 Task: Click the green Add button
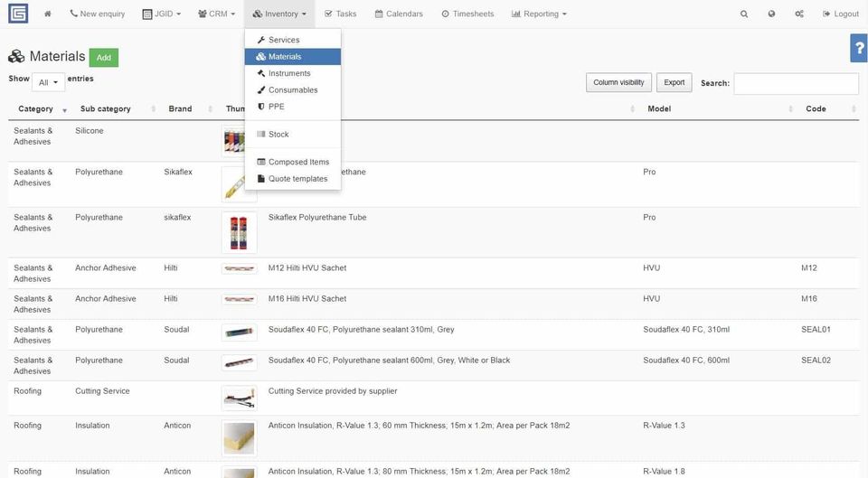(103, 58)
